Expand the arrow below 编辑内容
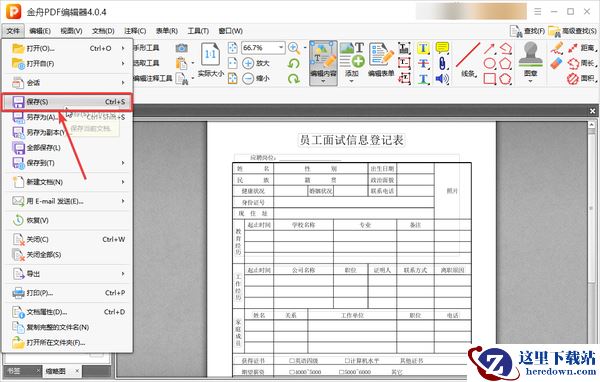Screen dimensions: 600x382 point(323,82)
